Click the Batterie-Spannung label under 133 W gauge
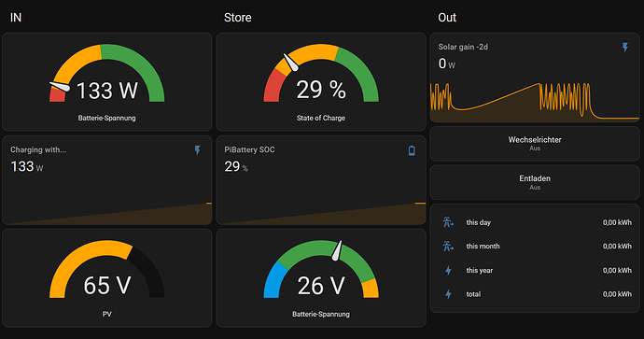 (106, 118)
